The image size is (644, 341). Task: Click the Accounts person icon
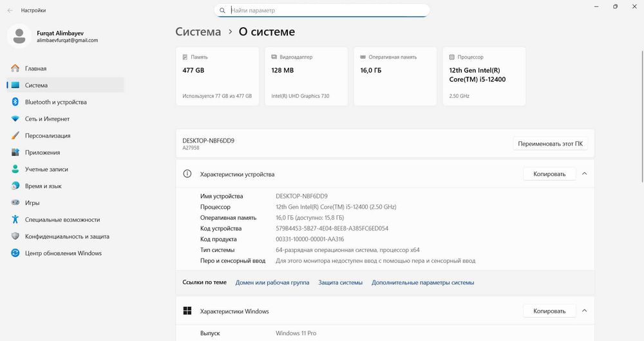point(15,169)
